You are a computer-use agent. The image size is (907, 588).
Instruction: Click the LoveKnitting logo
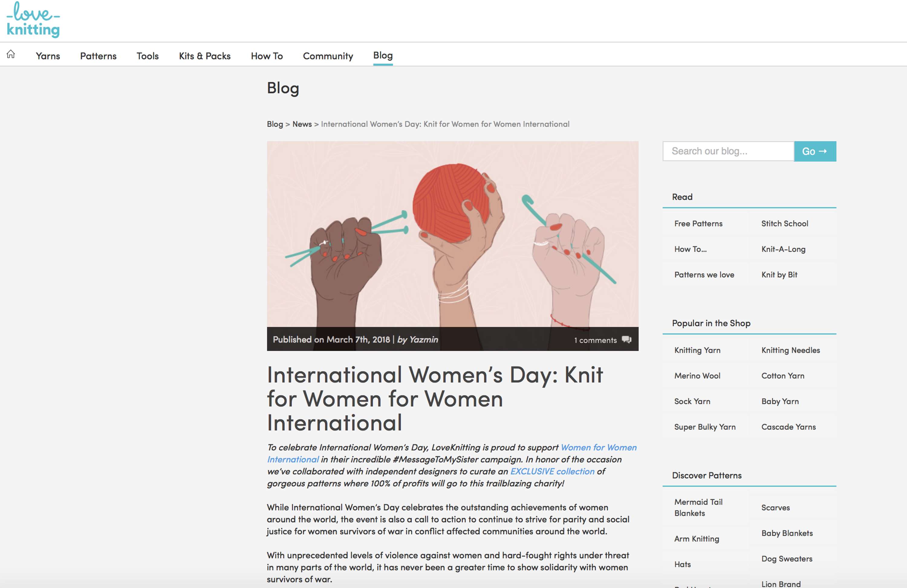tap(33, 19)
